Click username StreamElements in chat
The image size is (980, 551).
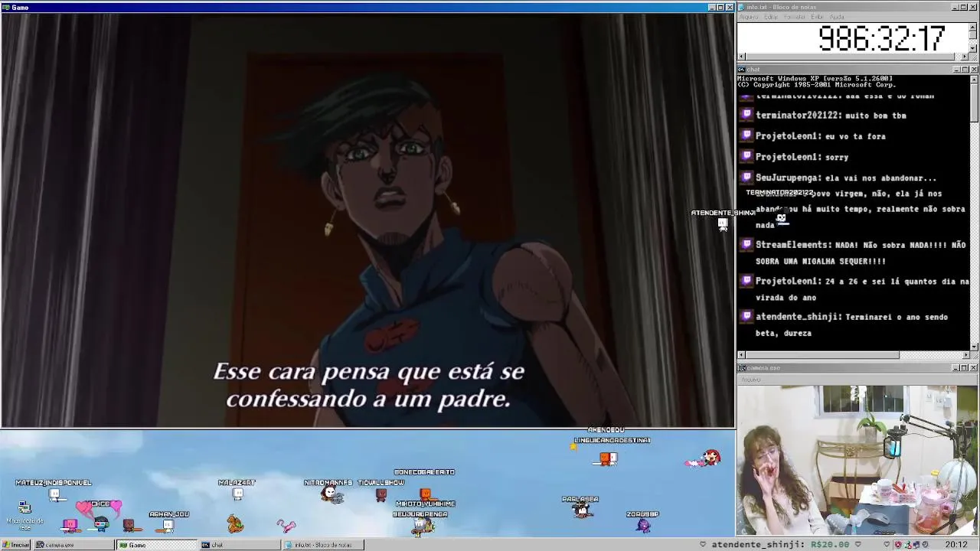tap(792, 245)
